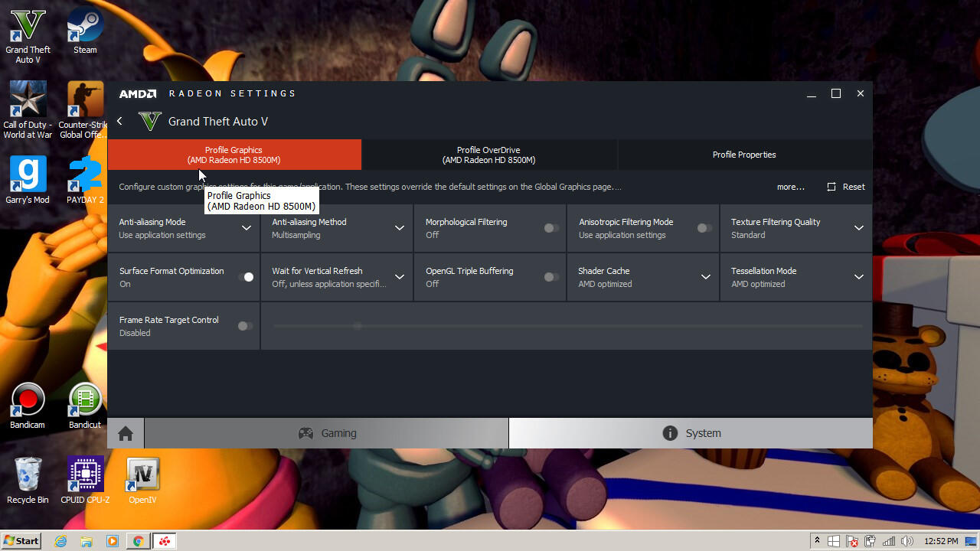This screenshot has width=980, height=551.
Task: Select the Profile Graphics tab
Action: click(234, 155)
